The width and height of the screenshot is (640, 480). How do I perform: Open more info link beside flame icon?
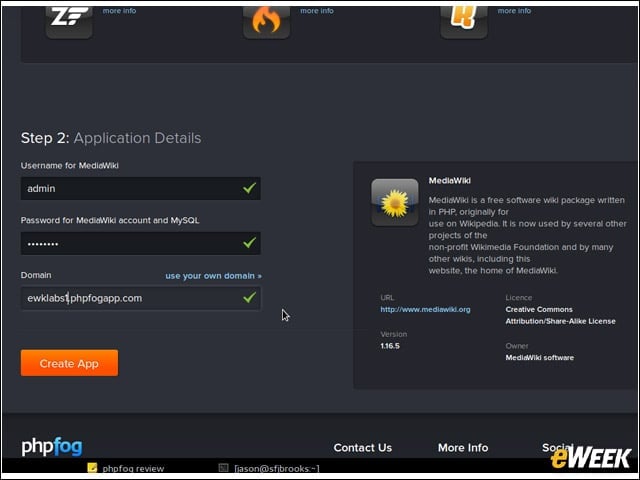click(317, 11)
